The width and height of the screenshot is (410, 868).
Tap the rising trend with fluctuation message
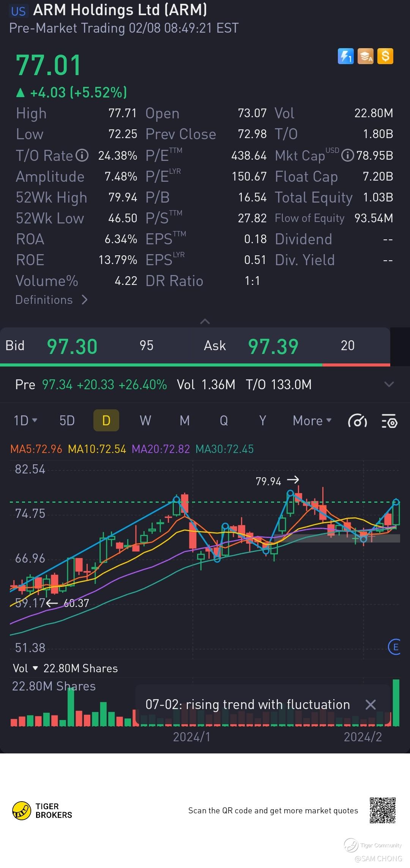click(x=248, y=704)
